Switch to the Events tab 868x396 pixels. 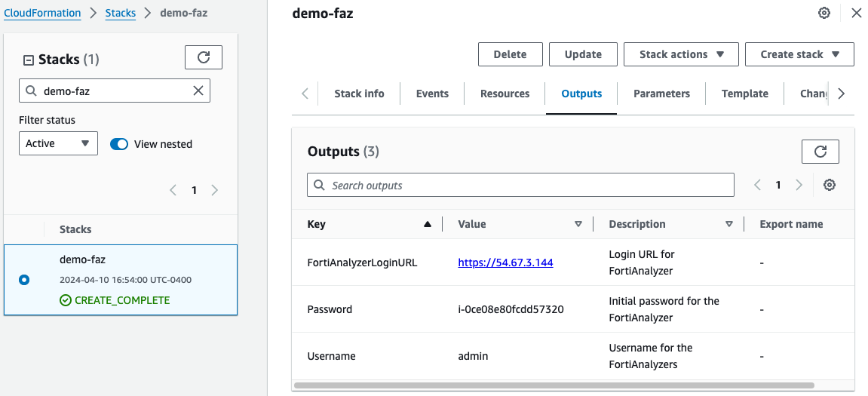[x=432, y=94]
